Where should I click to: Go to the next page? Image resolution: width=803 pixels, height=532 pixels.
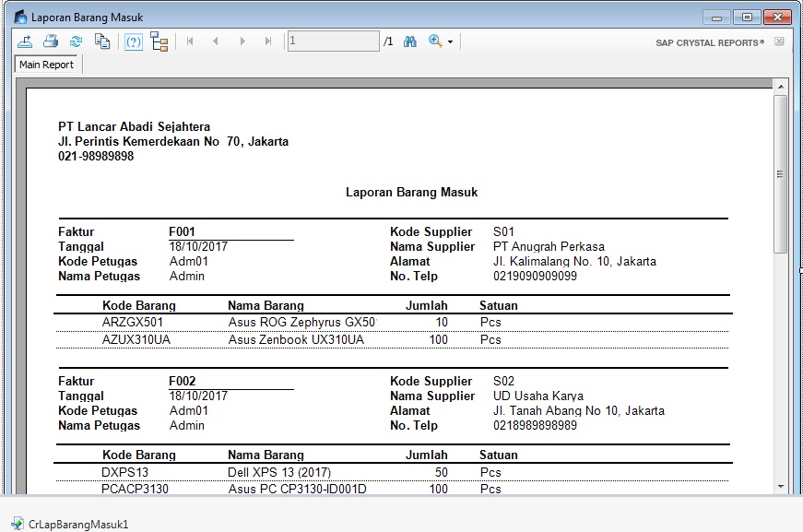pos(242,41)
